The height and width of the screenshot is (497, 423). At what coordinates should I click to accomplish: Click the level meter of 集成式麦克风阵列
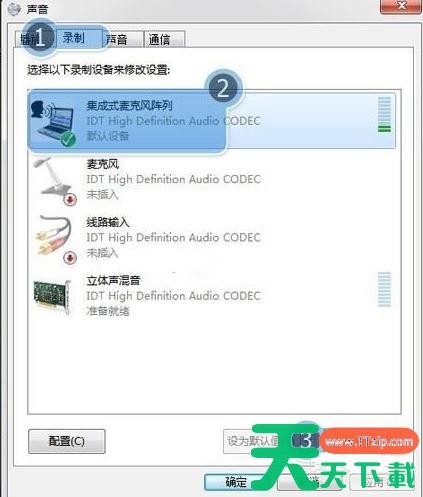pos(384,114)
